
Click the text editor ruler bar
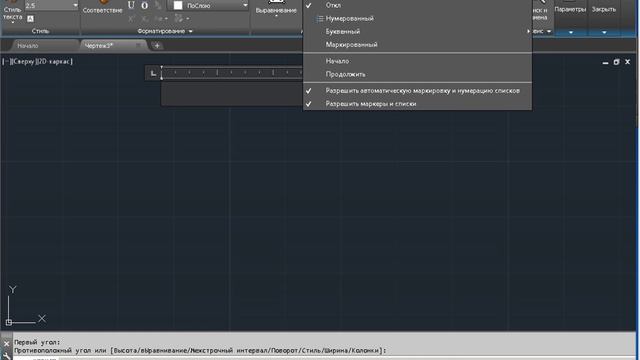pyautogui.click(x=232, y=73)
